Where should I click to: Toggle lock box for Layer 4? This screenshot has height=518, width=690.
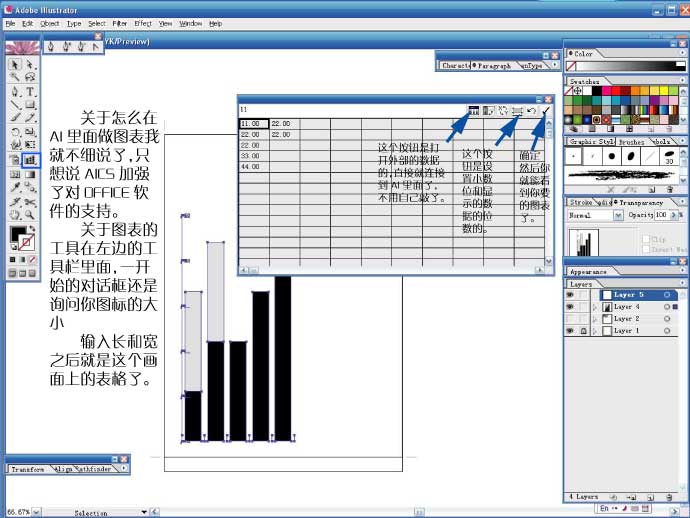pos(584,307)
